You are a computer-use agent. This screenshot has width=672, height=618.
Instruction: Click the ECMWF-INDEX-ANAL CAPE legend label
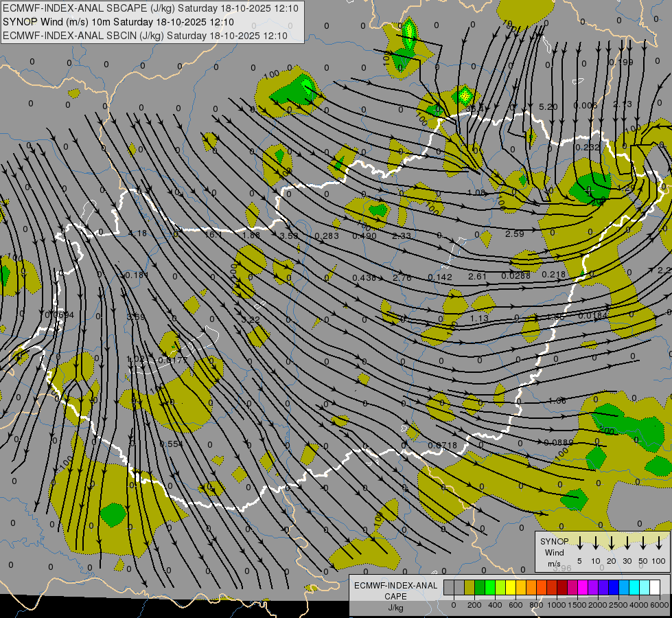point(395,591)
